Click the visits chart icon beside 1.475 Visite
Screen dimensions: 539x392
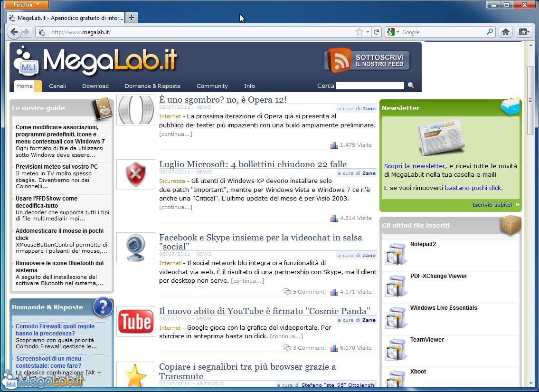click(334, 145)
